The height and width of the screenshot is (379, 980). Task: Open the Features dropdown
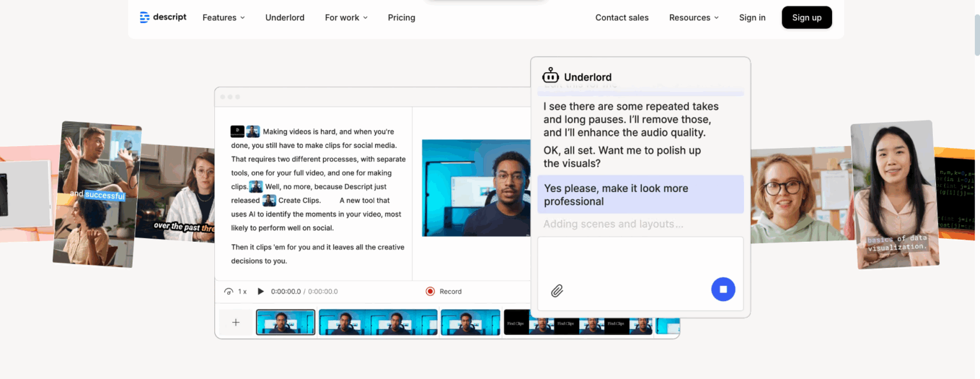tap(223, 17)
